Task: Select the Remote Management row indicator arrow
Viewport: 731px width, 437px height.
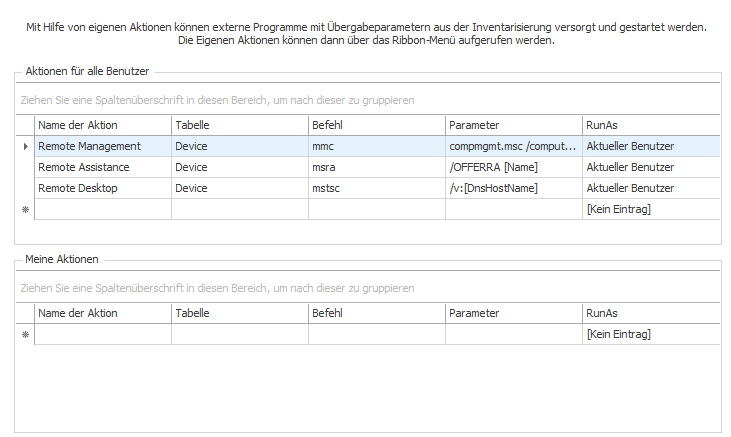Action: (x=25, y=146)
